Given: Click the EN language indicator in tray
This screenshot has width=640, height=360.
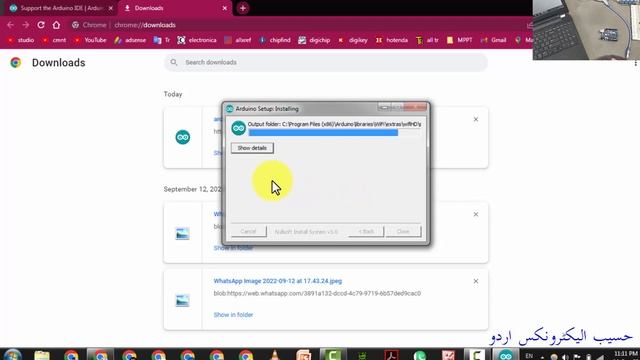Looking at the screenshot, I should (x=529, y=356).
